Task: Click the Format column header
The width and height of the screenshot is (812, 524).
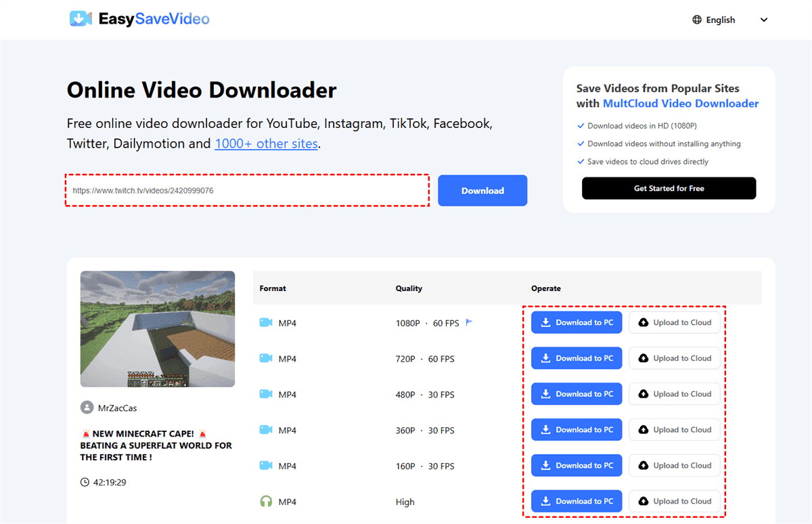Action: click(x=273, y=288)
